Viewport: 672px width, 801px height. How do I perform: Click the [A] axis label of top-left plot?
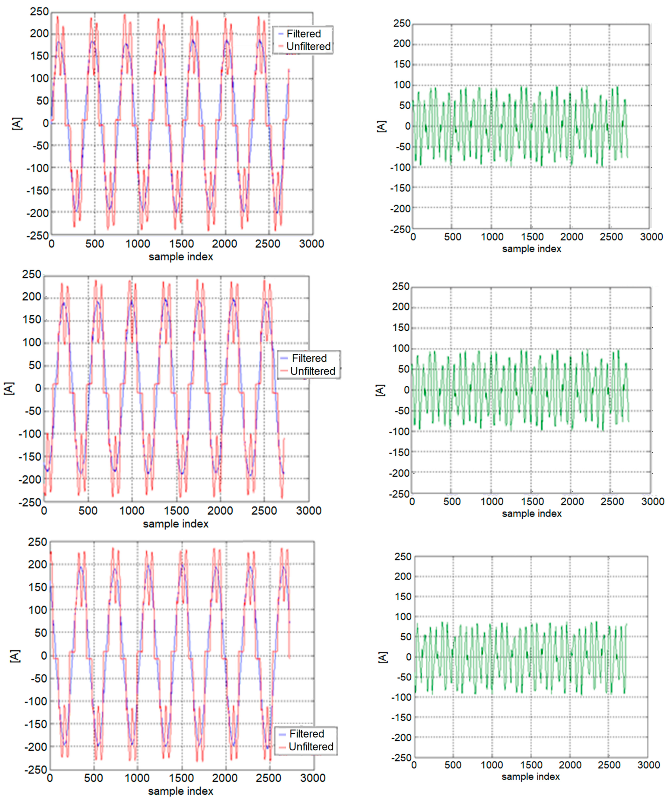pyautogui.click(x=17, y=124)
